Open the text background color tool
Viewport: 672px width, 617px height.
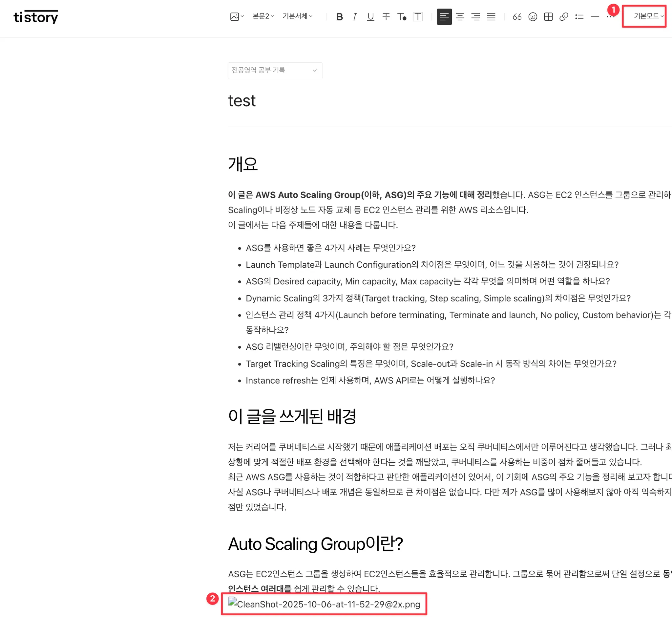click(x=417, y=17)
